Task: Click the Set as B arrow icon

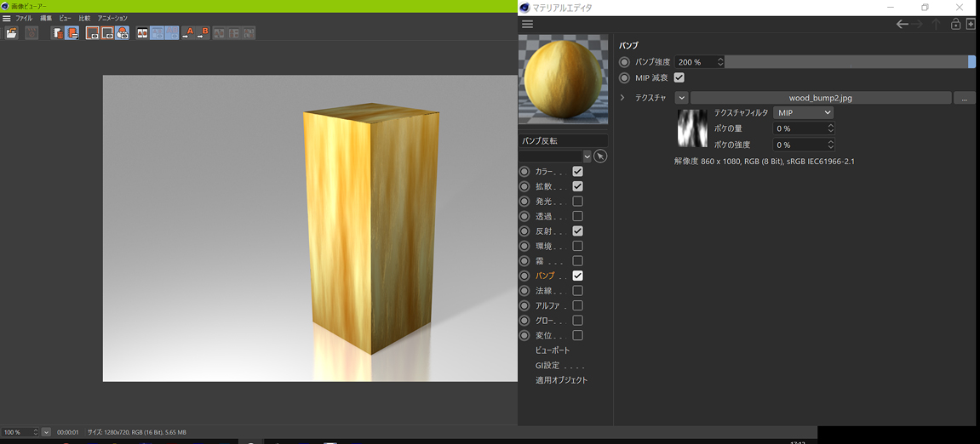Action: point(203,33)
